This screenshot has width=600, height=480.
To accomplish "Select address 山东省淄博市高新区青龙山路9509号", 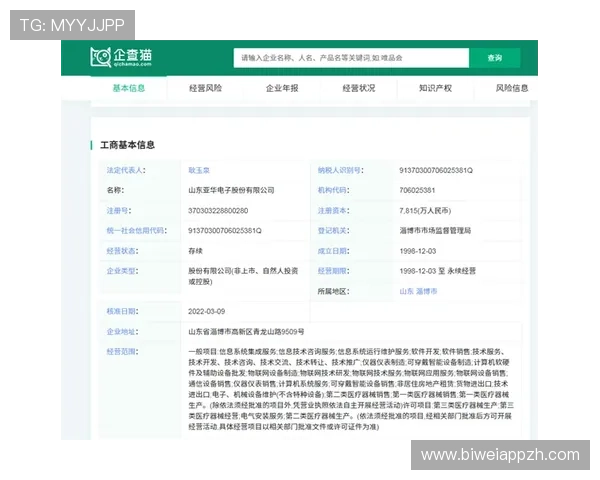I will pyautogui.click(x=246, y=332).
